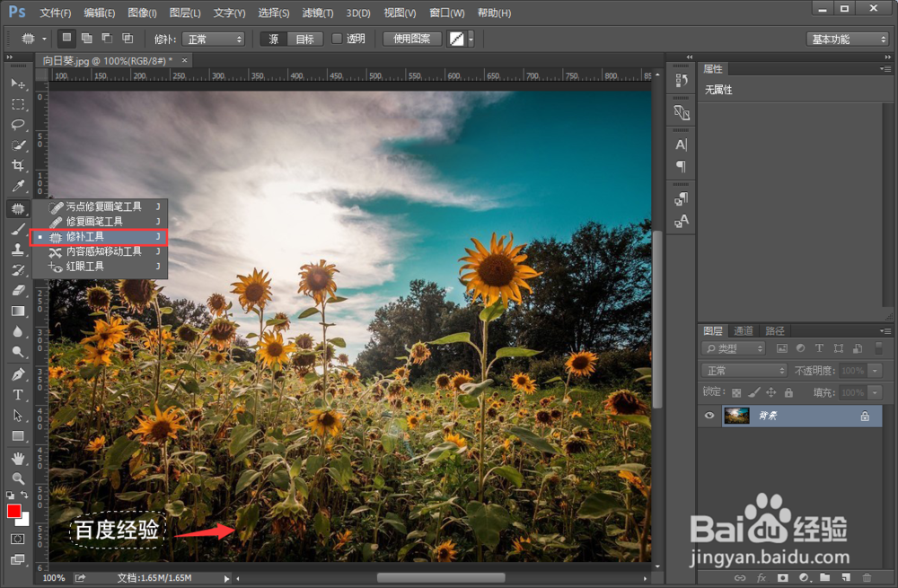898x588 pixels.
Task: Open the layer blend mode 正常 dropdown
Action: coord(744,371)
